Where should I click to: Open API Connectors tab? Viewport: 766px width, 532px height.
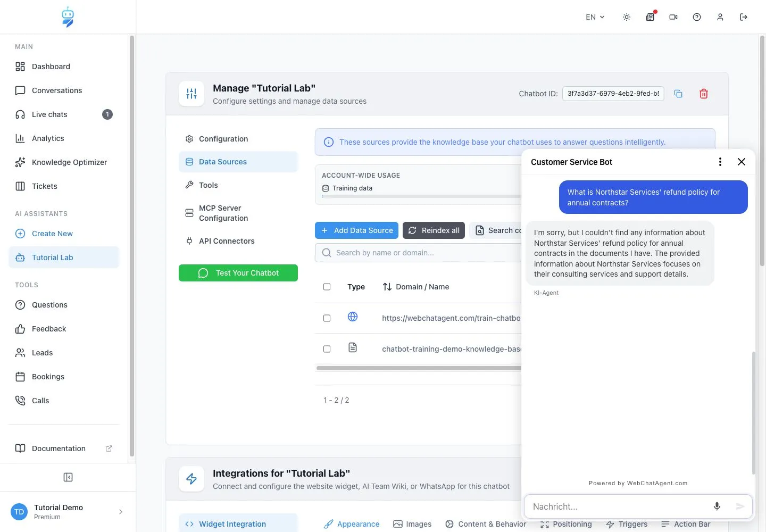pos(238,241)
